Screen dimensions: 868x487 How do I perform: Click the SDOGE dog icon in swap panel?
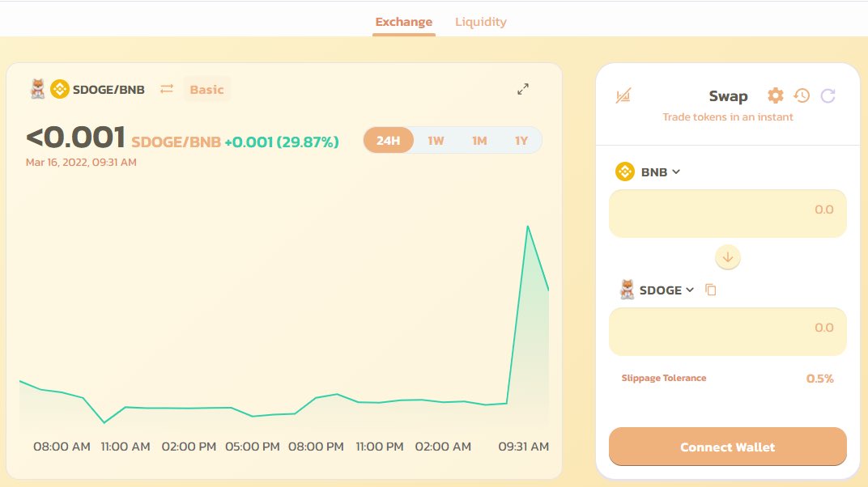(x=628, y=290)
